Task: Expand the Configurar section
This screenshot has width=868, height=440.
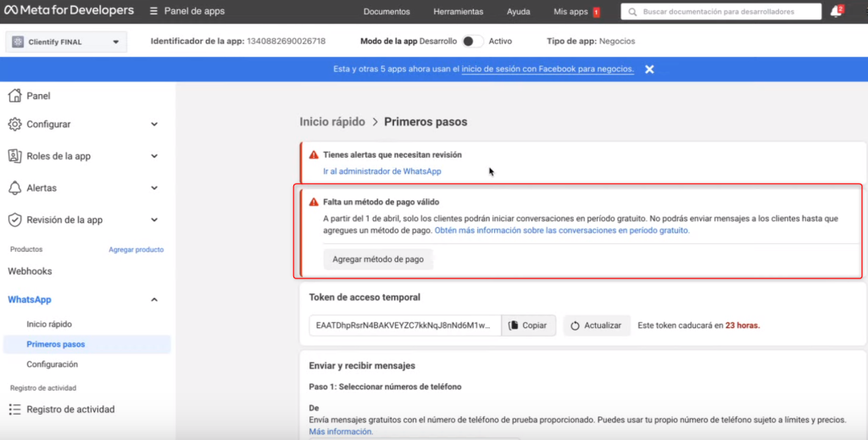Action: (154, 124)
